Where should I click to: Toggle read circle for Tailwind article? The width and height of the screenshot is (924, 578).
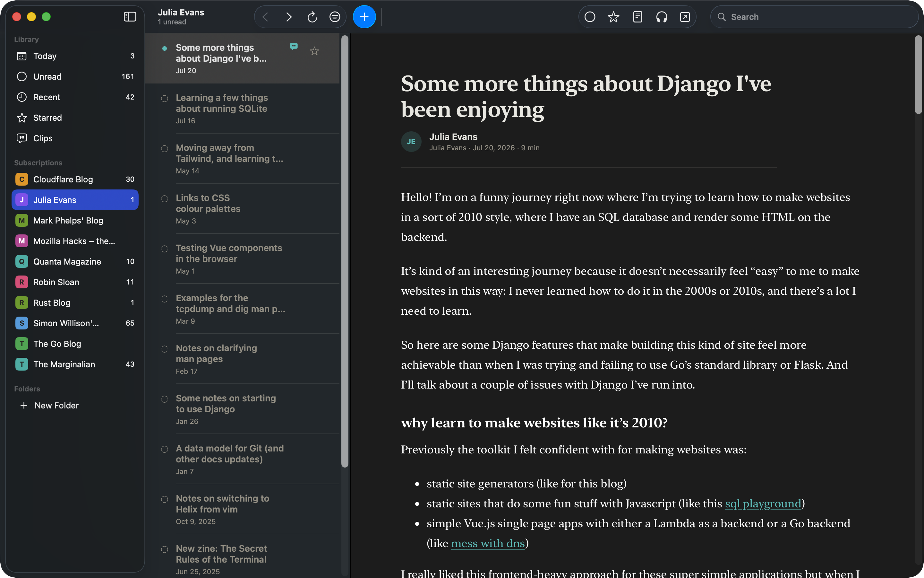coord(165,149)
